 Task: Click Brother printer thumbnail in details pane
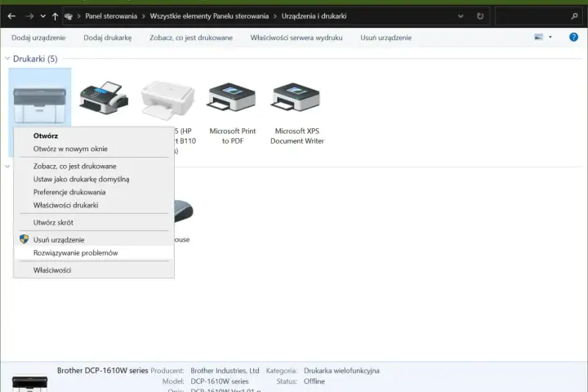tap(29, 383)
